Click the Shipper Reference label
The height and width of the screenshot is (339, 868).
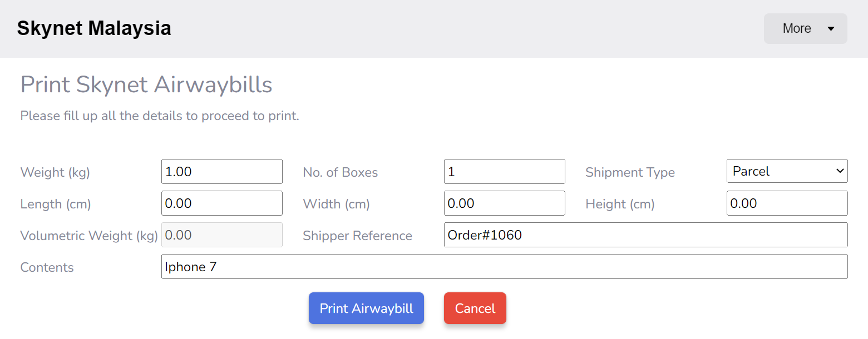(x=357, y=236)
